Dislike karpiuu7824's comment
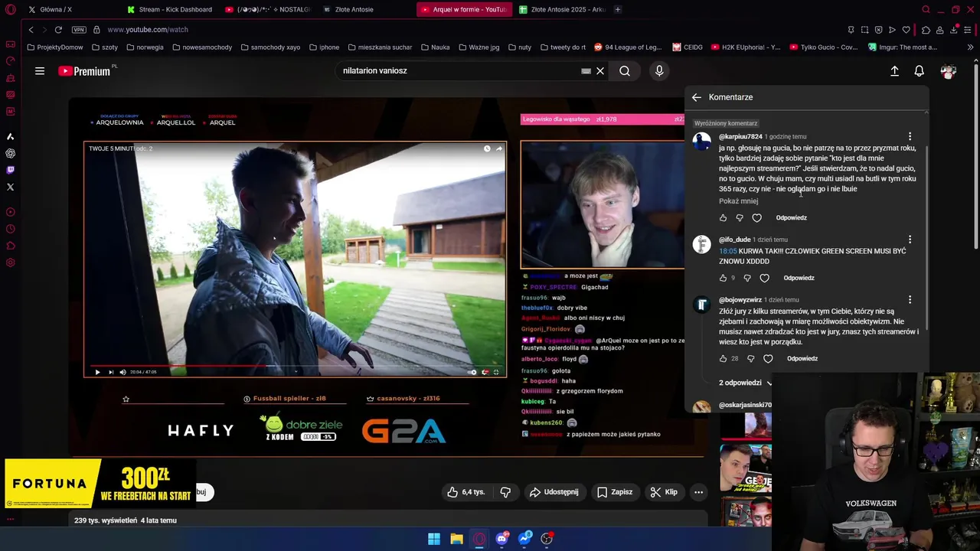Screen dimensions: 980x551 pos(740,218)
